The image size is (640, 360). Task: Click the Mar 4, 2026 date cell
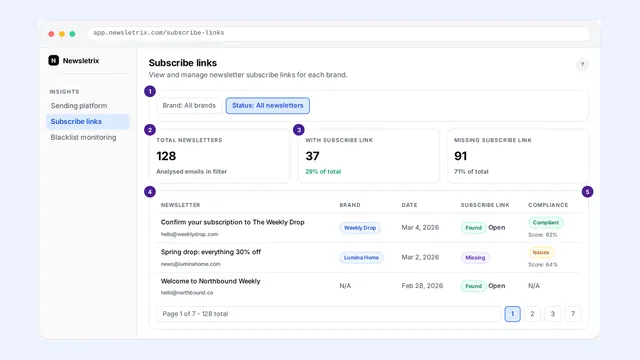coord(420,227)
